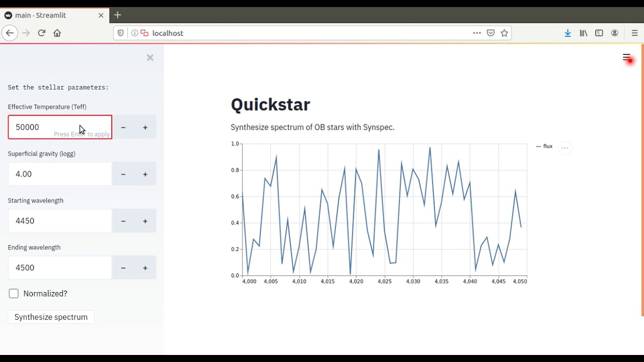This screenshot has height=362, width=644.
Task: Open a new browser tab with plus
Action: pos(118,15)
